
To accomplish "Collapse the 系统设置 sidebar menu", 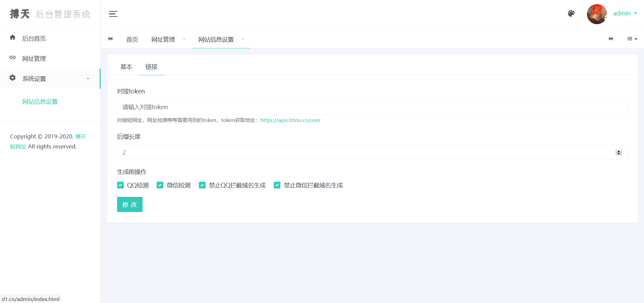I will (50, 79).
